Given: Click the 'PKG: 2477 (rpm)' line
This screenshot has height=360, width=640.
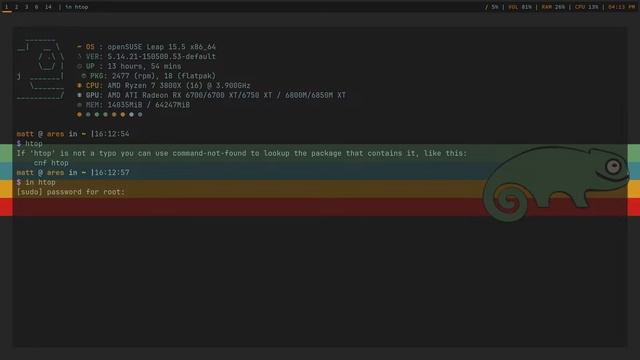Looking at the screenshot, I should tap(149, 76).
